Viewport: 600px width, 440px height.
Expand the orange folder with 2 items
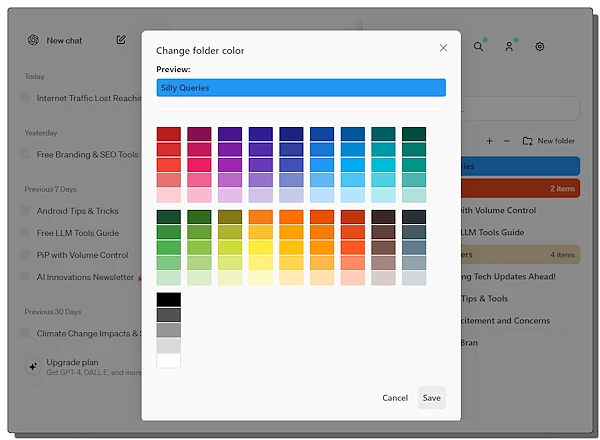coord(520,188)
